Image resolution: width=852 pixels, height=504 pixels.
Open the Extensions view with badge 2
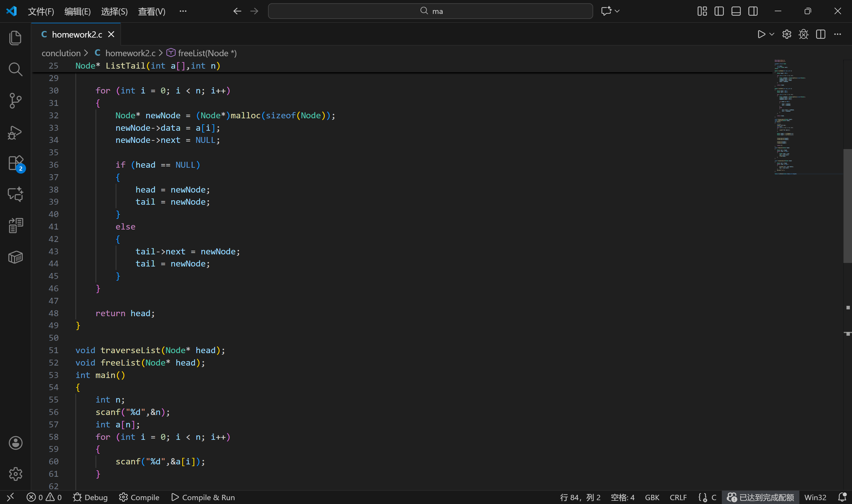click(15, 163)
